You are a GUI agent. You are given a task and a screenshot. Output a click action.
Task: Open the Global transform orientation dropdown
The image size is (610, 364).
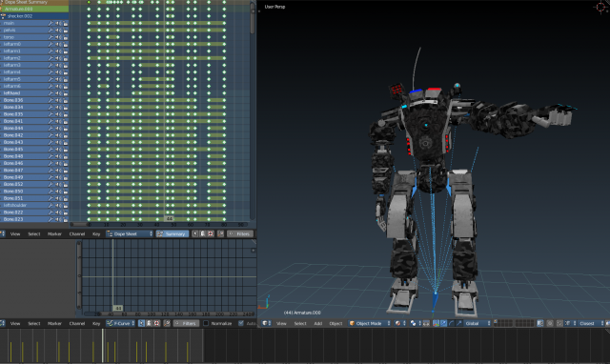(478, 323)
